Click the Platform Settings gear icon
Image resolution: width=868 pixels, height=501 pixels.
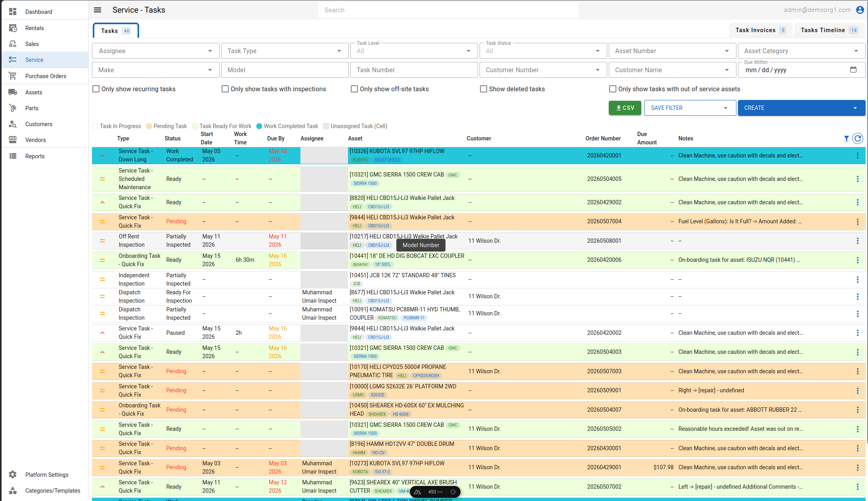point(13,474)
